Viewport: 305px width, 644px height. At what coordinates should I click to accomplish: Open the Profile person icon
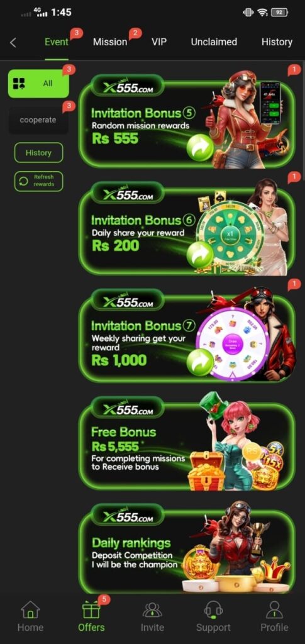274,609
